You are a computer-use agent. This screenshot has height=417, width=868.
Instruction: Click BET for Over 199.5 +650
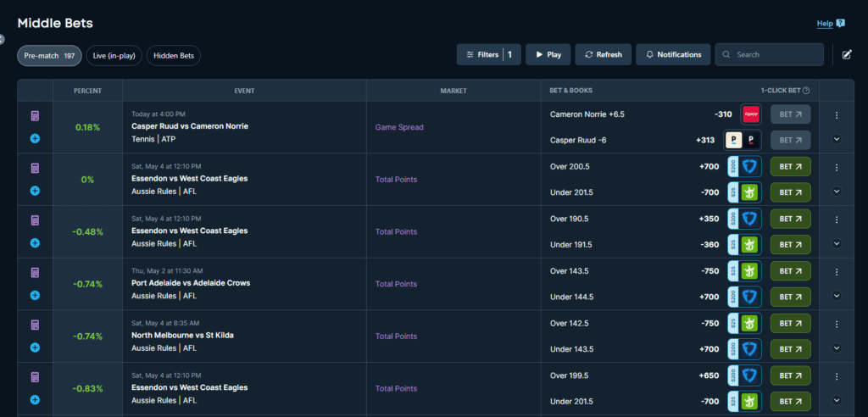point(791,375)
